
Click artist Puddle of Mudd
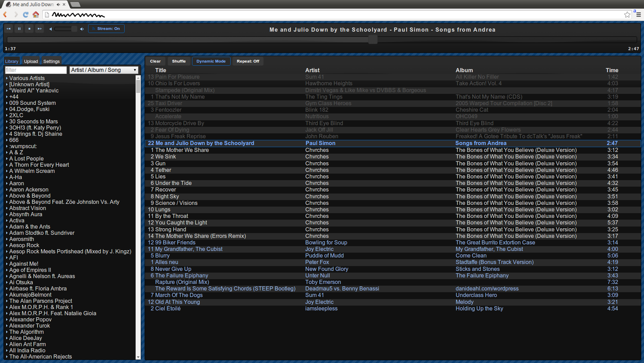tap(324, 255)
